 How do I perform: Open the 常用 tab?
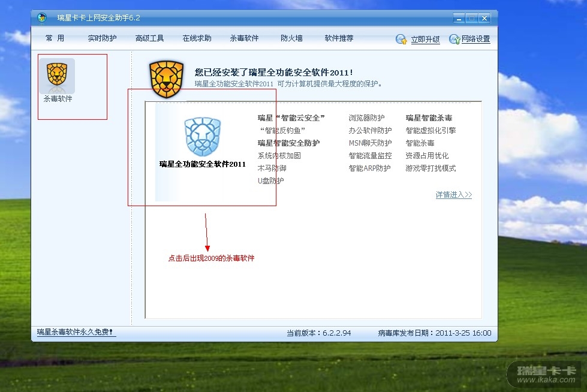(x=55, y=38)
